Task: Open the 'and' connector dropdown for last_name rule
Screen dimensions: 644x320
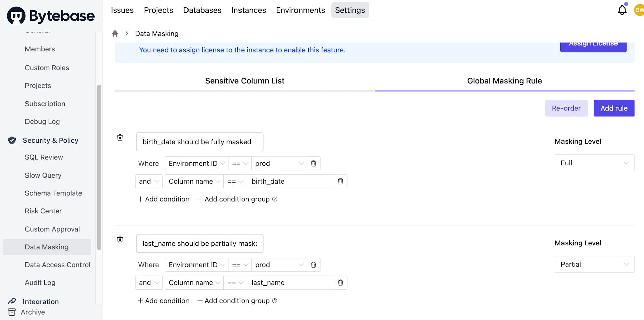Action: pyautogui.click(x=149, y=283)
